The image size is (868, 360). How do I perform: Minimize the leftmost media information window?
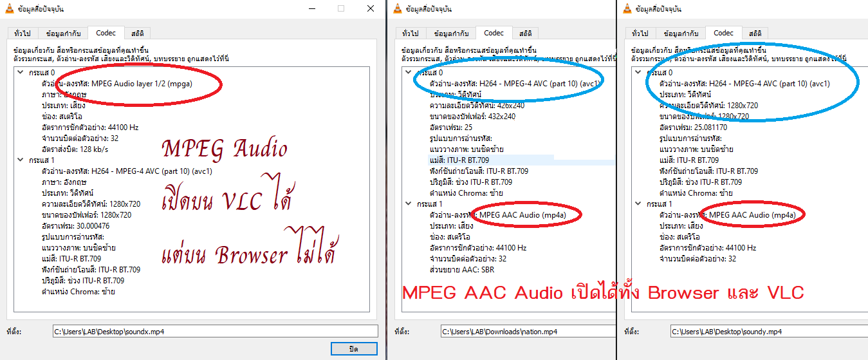(311, 9)
